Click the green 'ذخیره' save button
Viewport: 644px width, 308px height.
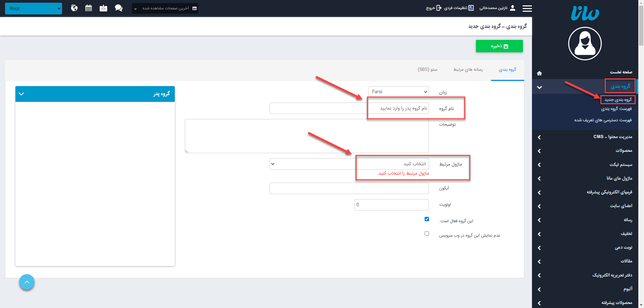click(499, 46)
